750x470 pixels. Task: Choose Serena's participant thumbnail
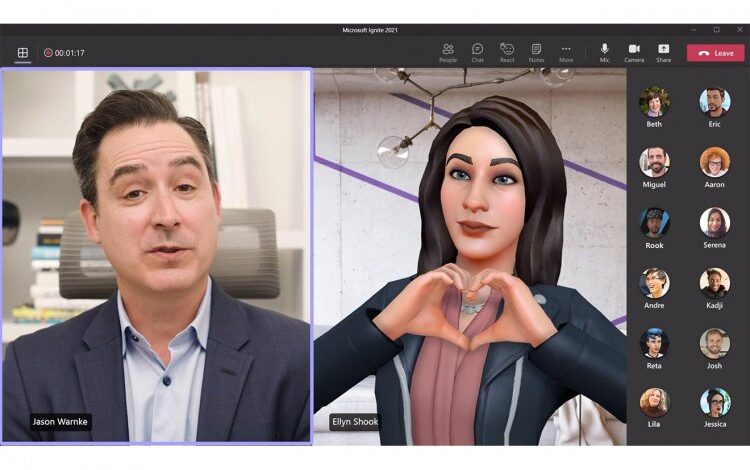pos(714,222)
